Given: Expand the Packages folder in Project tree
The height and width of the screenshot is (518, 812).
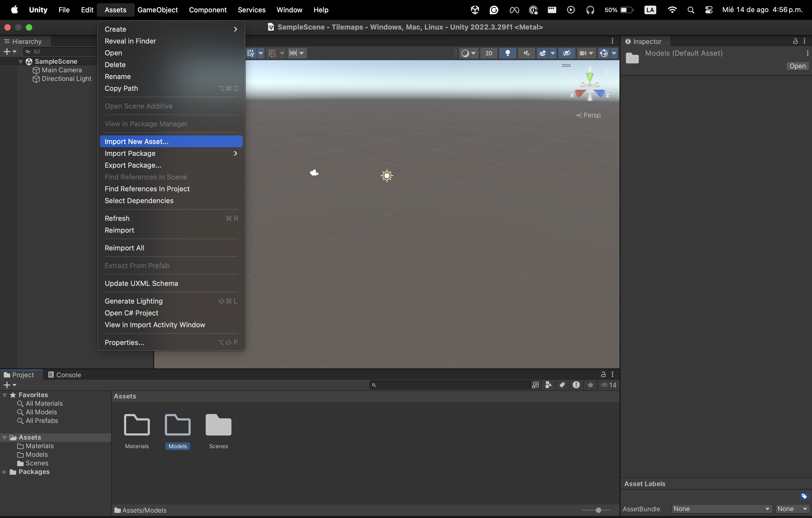Looking at the screenshot, I should (x=5, y=472).
